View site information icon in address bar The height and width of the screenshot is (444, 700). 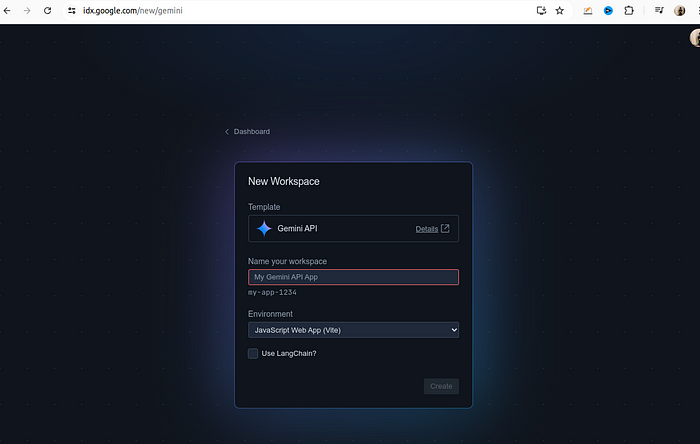(71, 11)
